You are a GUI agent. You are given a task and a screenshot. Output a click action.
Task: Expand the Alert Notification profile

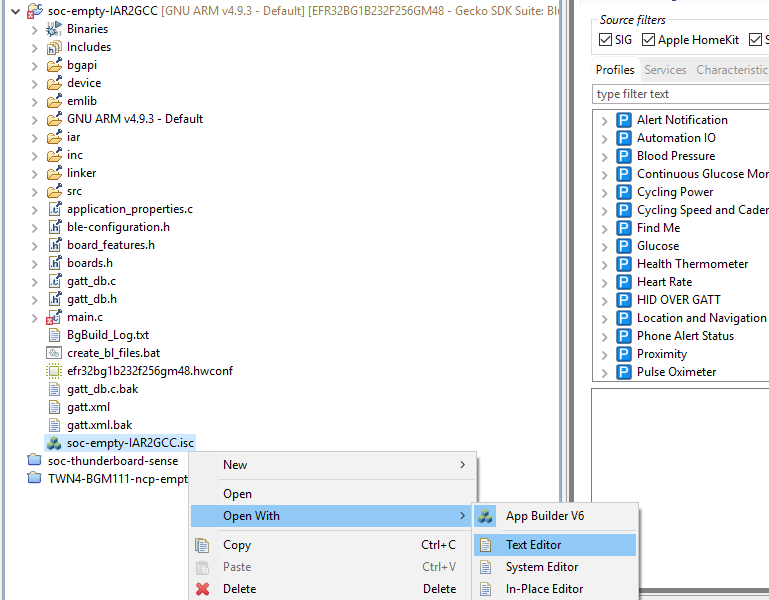pyautogui.click(x=604, y=120)
